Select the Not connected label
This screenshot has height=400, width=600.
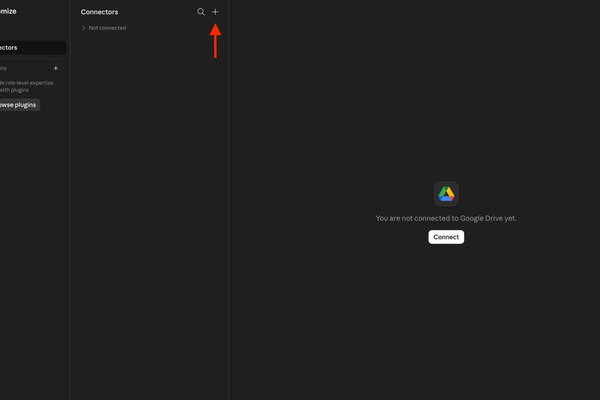coord(107,28)
